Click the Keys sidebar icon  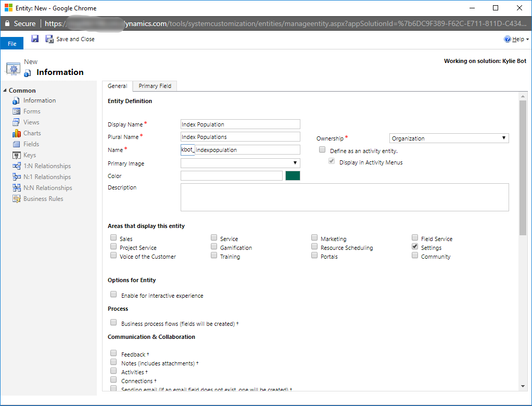coord(16,155)
